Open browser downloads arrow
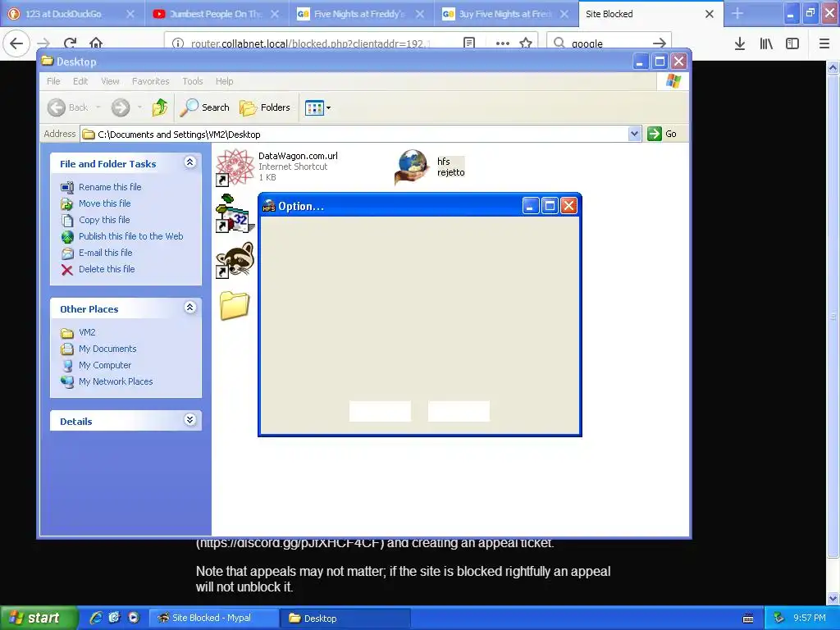The image size is (840, 630). [740, 43]
